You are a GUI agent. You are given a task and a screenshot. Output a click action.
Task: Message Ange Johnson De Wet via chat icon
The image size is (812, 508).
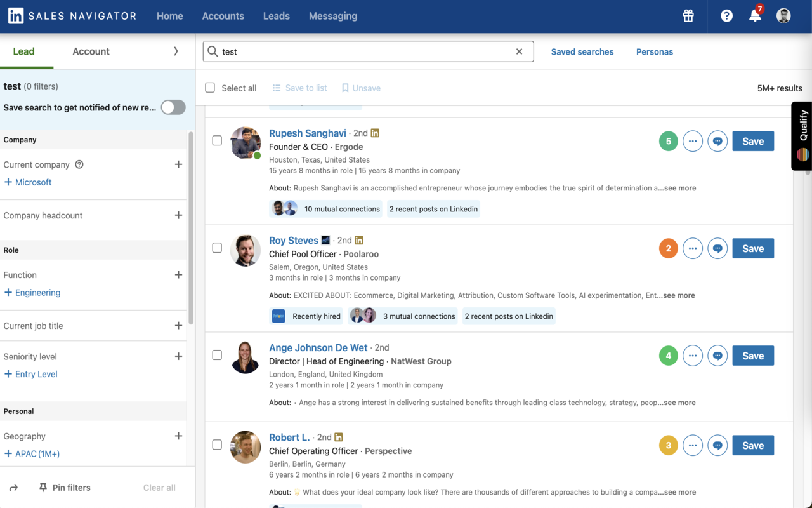(x=717, y=356)
